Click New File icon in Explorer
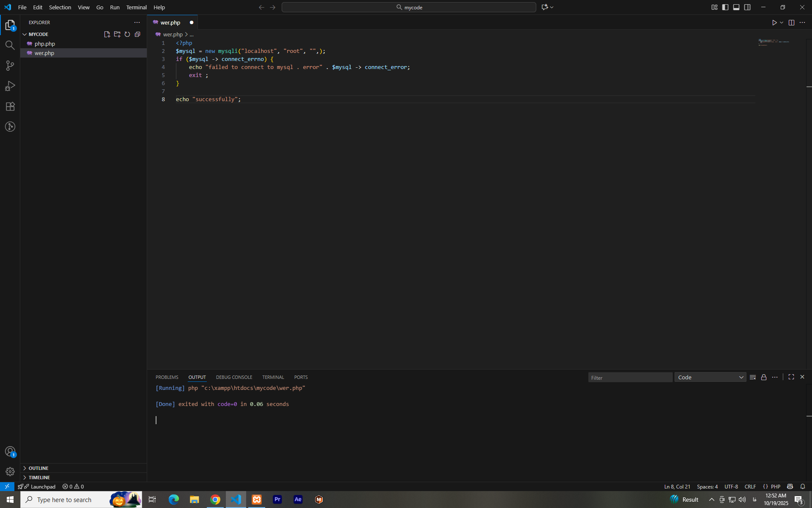The width and height of the screenshot is (812, 508). (107, 34)
